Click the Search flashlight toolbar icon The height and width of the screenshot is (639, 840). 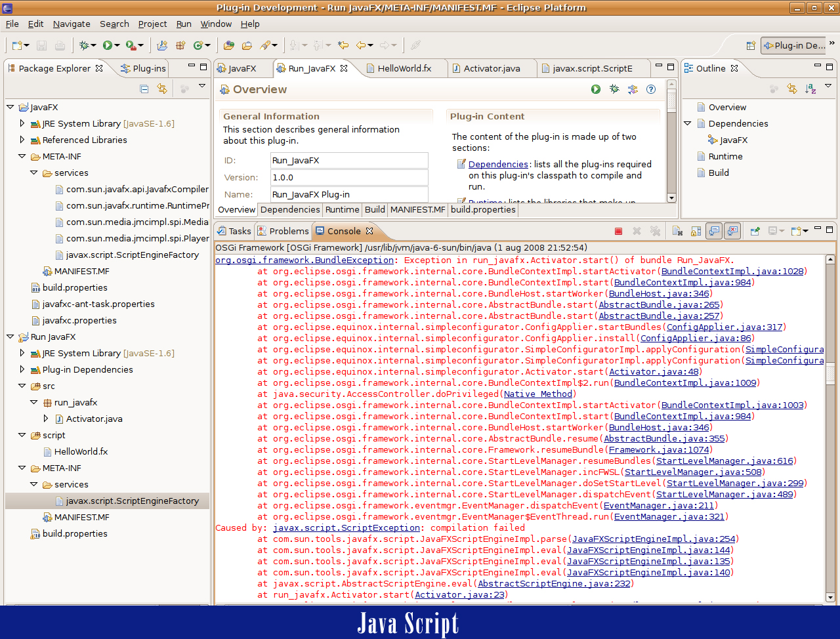tap(265, 45)
